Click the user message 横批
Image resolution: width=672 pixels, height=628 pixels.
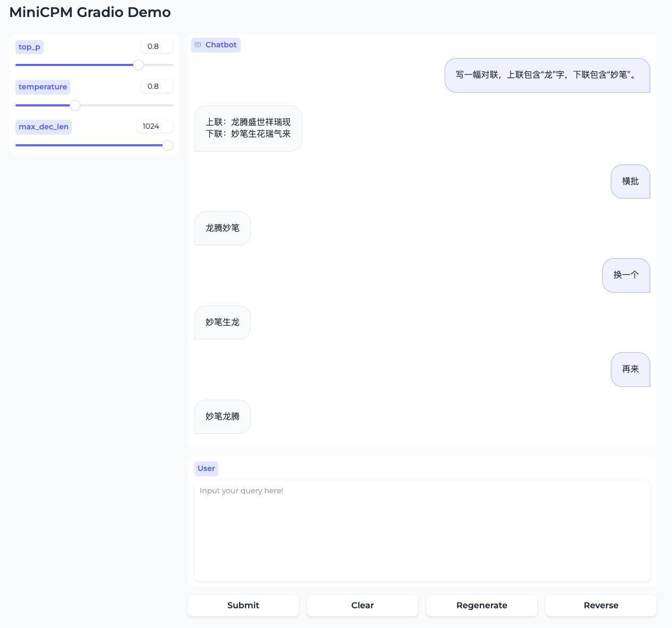pos(630,181)
